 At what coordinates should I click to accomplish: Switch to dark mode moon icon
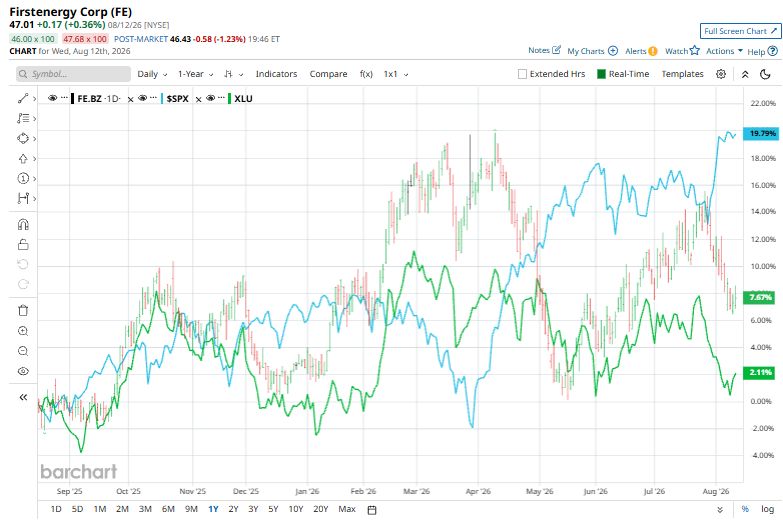(765, 74)
